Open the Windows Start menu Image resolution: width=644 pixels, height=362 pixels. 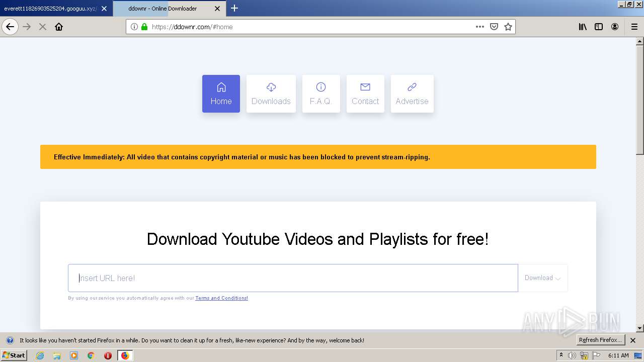[14, 355]
